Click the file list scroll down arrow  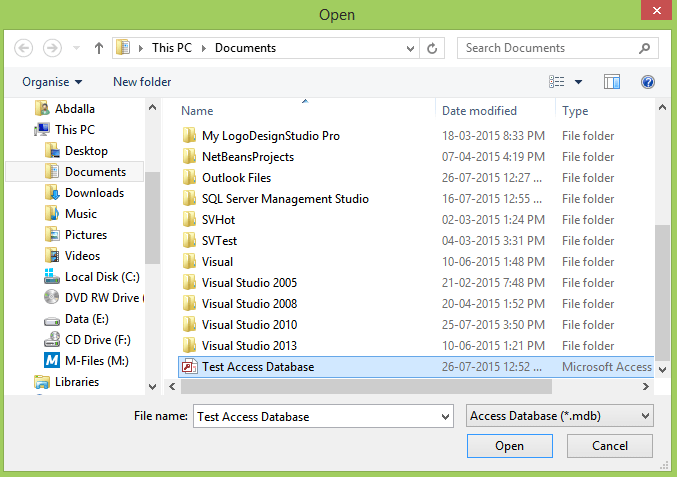click(x=662, y=370)
